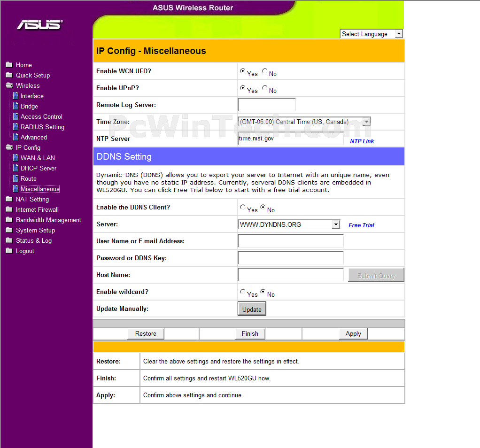
Task: Open the wireless Advanced page
Action: pos(34,138)
